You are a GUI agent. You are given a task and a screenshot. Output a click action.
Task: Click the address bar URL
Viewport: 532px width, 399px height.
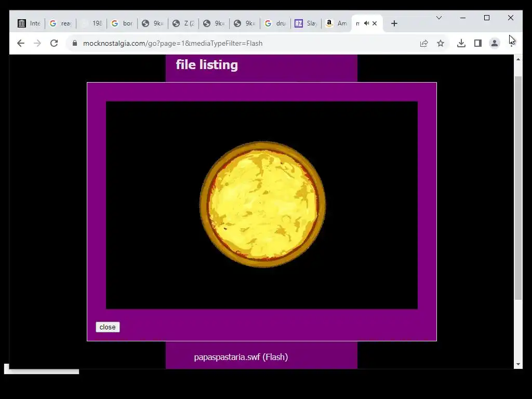click(x=172, y=44)
